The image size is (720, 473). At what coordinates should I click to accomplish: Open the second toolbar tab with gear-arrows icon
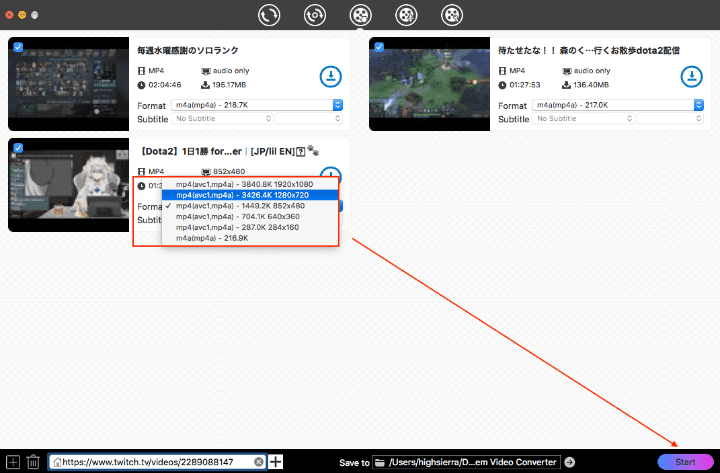[x=315, y=15]
